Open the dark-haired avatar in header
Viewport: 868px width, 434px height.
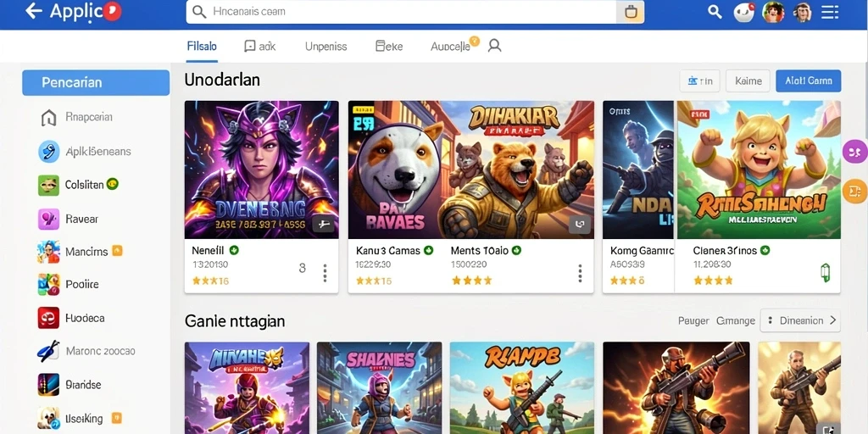click(x=802, y=12)
